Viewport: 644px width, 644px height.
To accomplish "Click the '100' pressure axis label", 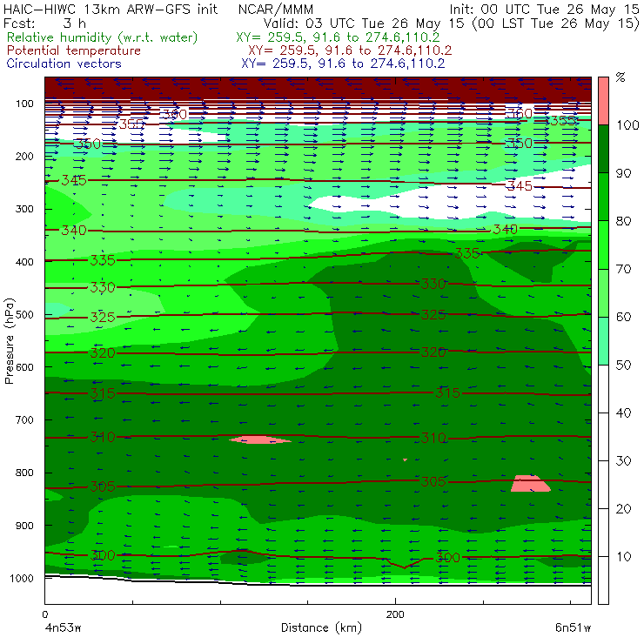I will [24, 104].
